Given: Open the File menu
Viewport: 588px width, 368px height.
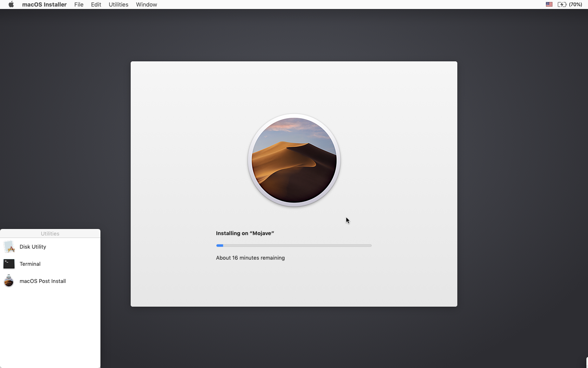Looking at the screenshot, I should tap(78, 4).
